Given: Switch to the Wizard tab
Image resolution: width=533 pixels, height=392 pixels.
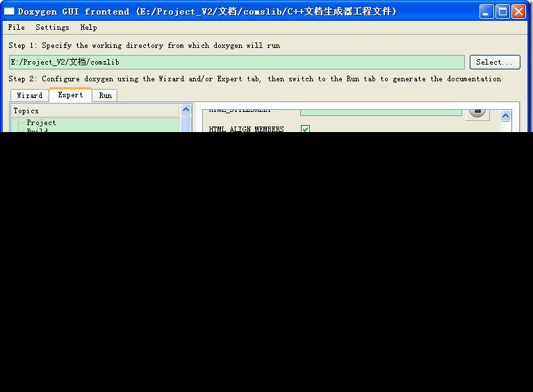Looking at the screenshot, I should 30,95.
